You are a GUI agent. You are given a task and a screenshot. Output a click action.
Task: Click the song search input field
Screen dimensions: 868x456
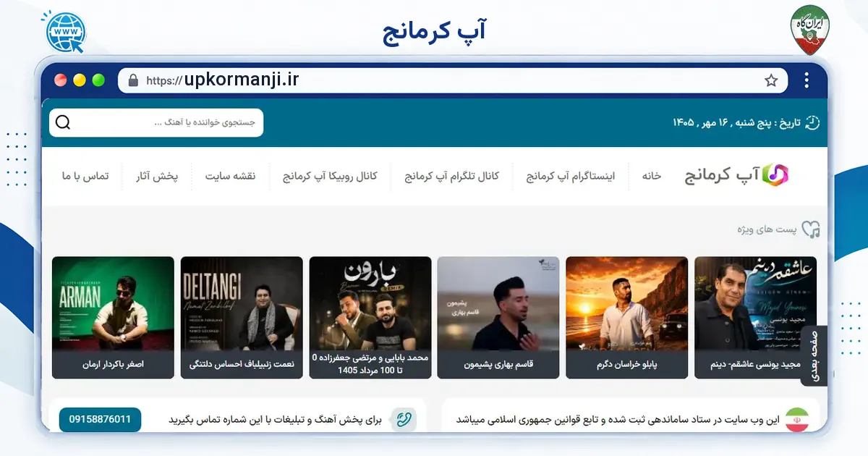pos(156,122)
